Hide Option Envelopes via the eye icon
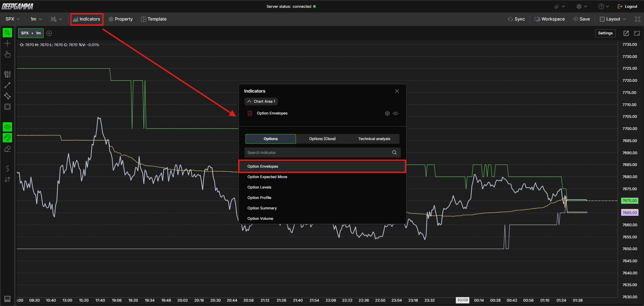The height and width of the screenshot is (306, 644). 395,113
